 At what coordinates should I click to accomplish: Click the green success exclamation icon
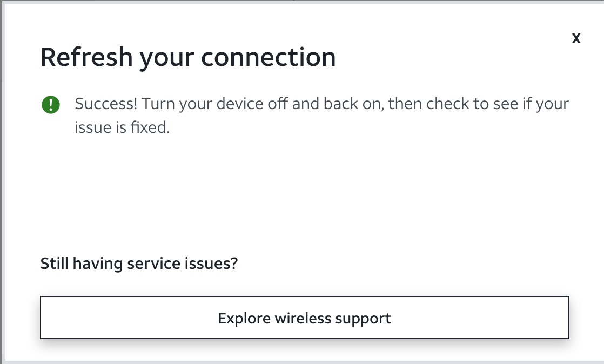50,104
